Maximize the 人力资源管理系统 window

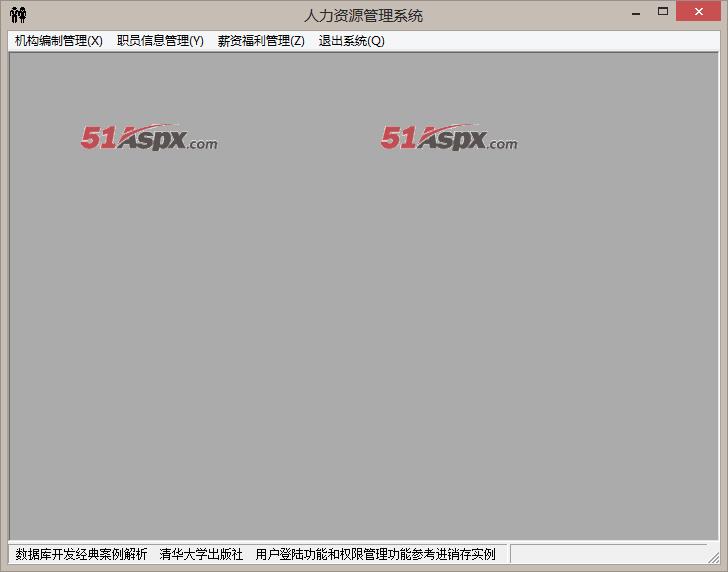pos(663,12)
